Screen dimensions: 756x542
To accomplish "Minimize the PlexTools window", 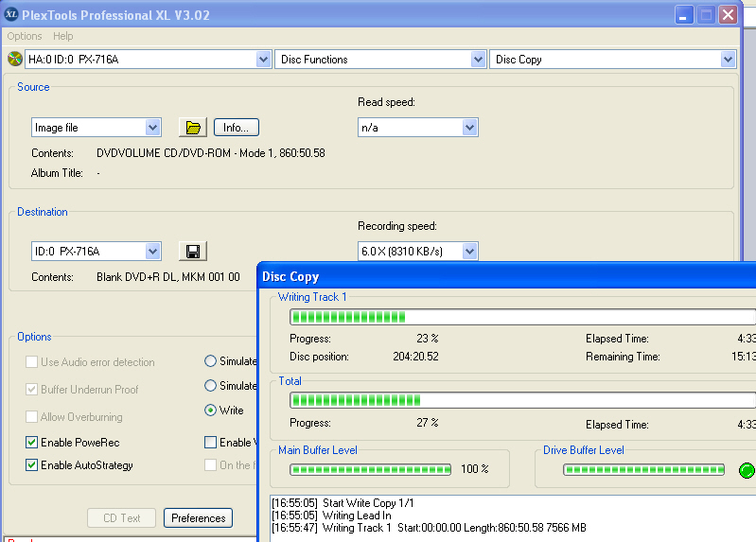I will [x=684, y=15].
